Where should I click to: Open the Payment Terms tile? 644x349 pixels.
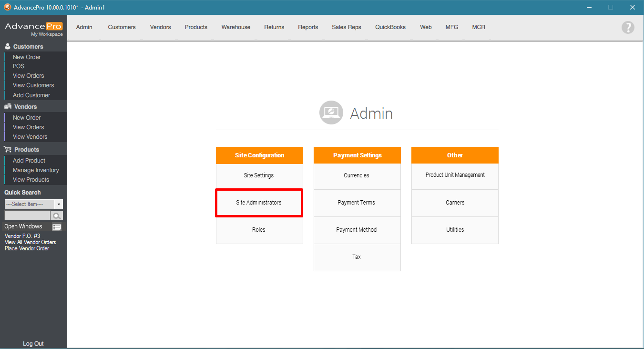[x=357, y=203]
